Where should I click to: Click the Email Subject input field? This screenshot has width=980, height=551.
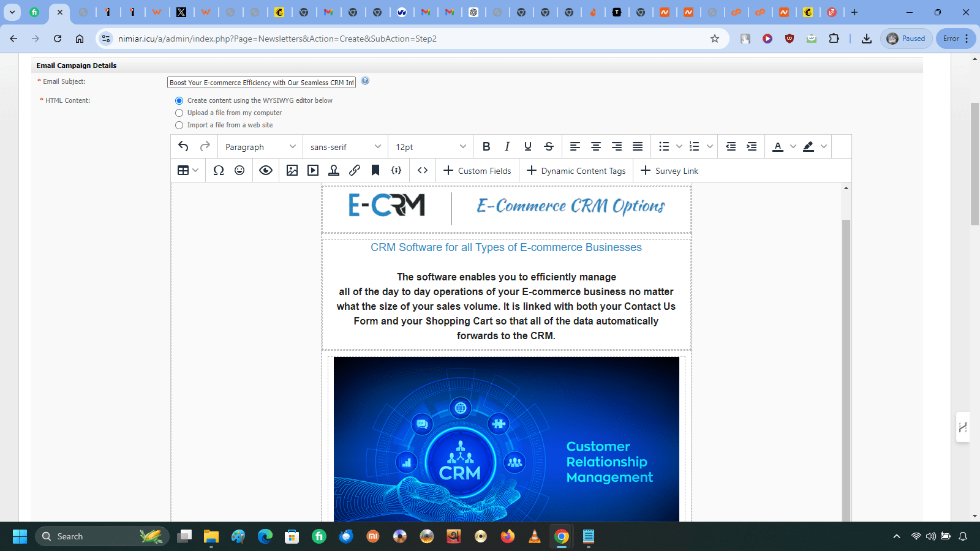tap(262, 83)
